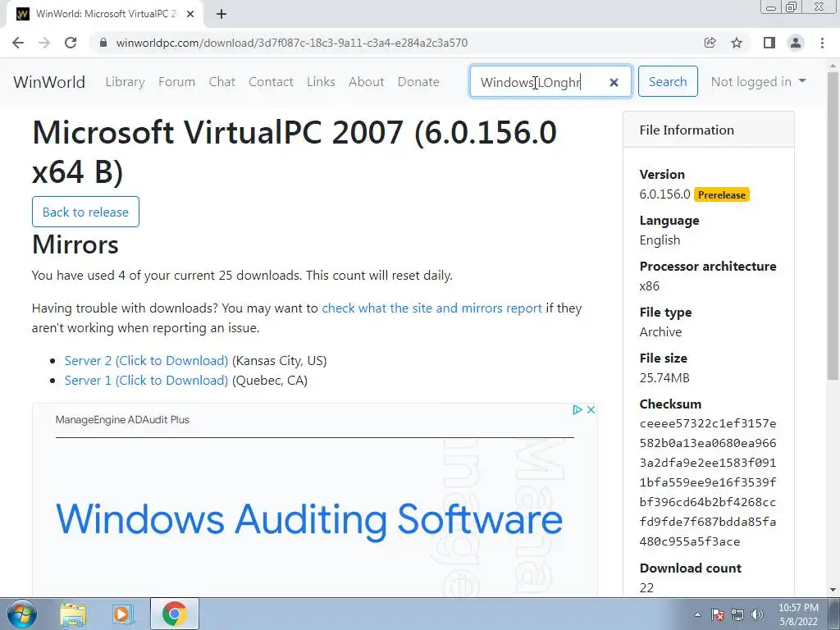This screenshot has height=630, width=840.
Task: Reload the page with refresh icon
Action: click(x=71, y=43)
